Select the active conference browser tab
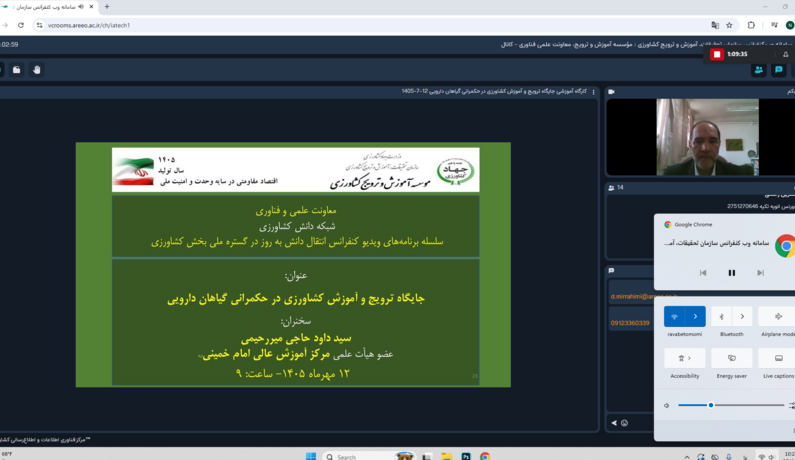795x460 pixels. click(47, 7)
